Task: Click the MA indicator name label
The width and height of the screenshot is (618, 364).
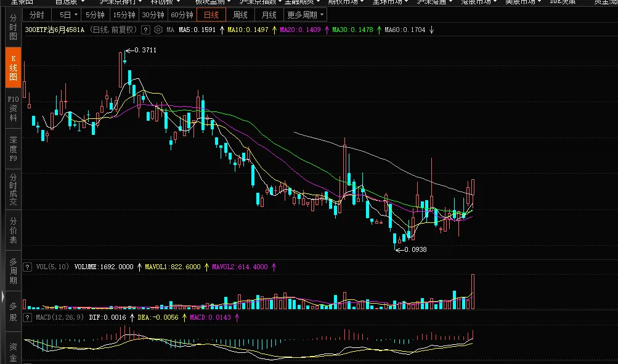Action: 170,30
